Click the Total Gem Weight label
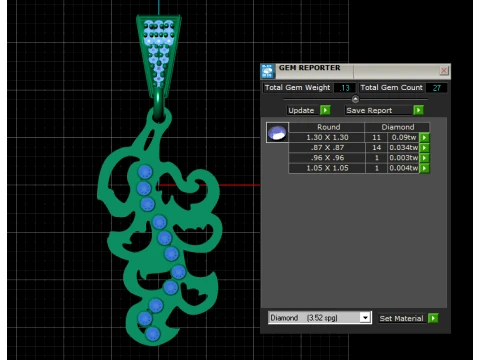The image size is (480, 360). click(297, 88)
